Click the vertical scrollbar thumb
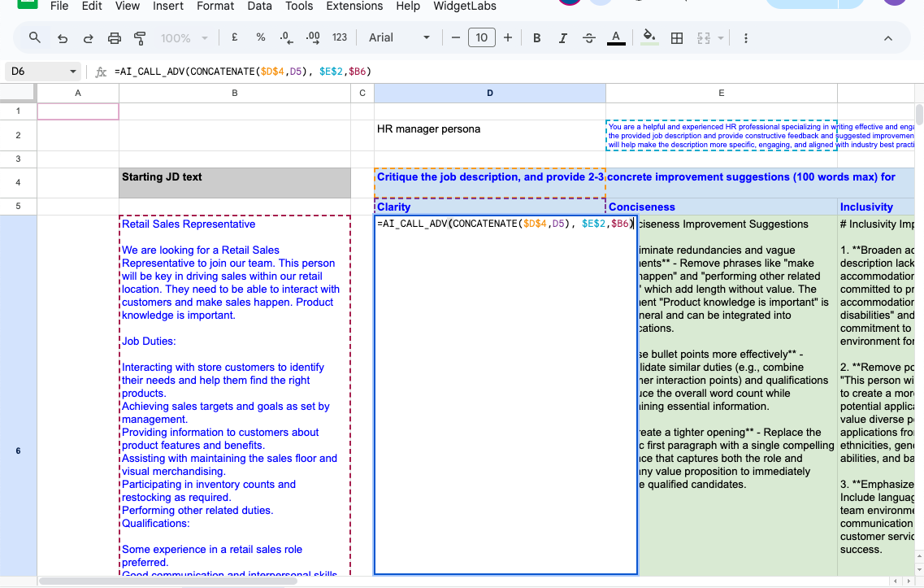Image resolution: width=924 pixels, height=588 pixels. (x=919, y=115)
